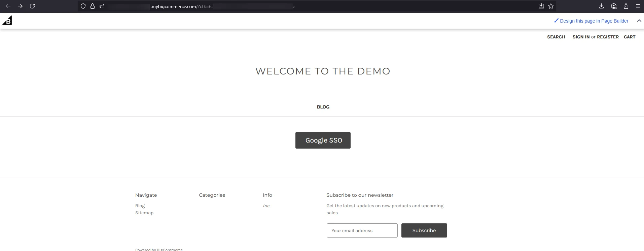The image size is (644, 251).
Task: Open the Blog link in footer Navigate
Action: 140,206
